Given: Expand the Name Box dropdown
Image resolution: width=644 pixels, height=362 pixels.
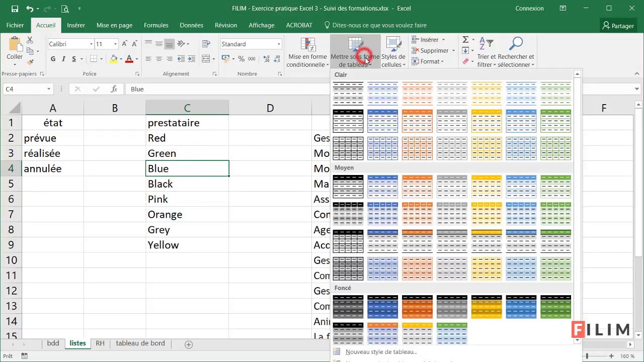Looking at the screenshot, I should coord(49,89).
